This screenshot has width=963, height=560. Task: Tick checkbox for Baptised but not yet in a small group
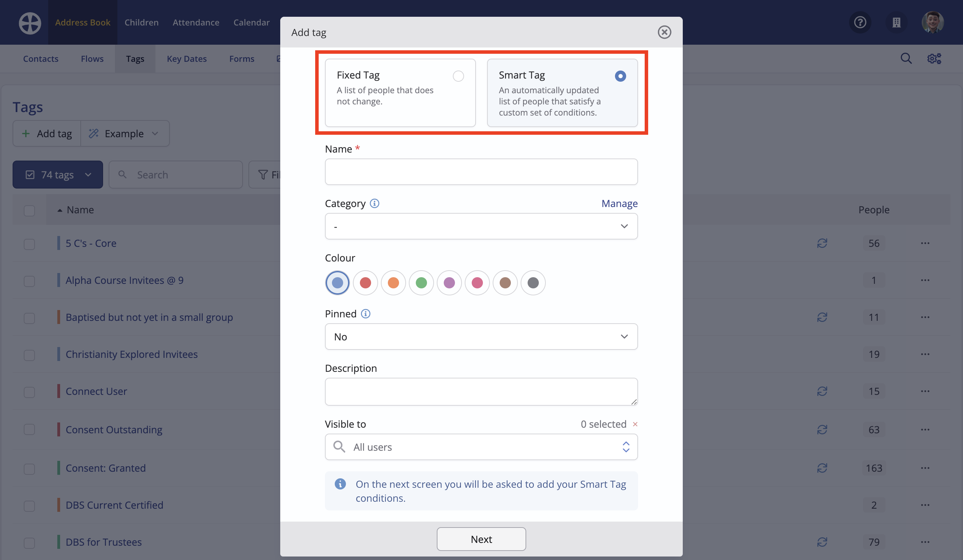coord(29,318)
